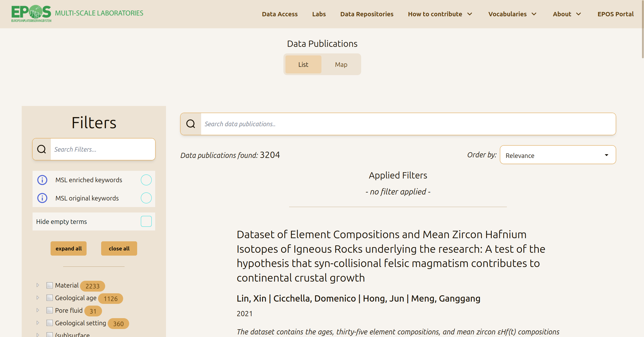Viewport: 644px width, 337px height.
Task: Click the close all button
Action: (x=119, y=248)
